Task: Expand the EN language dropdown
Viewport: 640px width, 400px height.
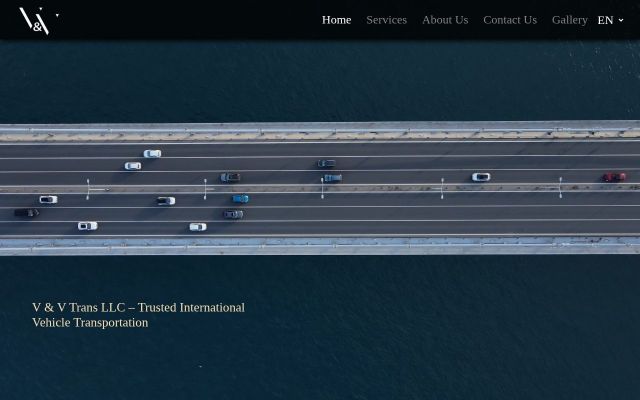Action: (610, 20)
